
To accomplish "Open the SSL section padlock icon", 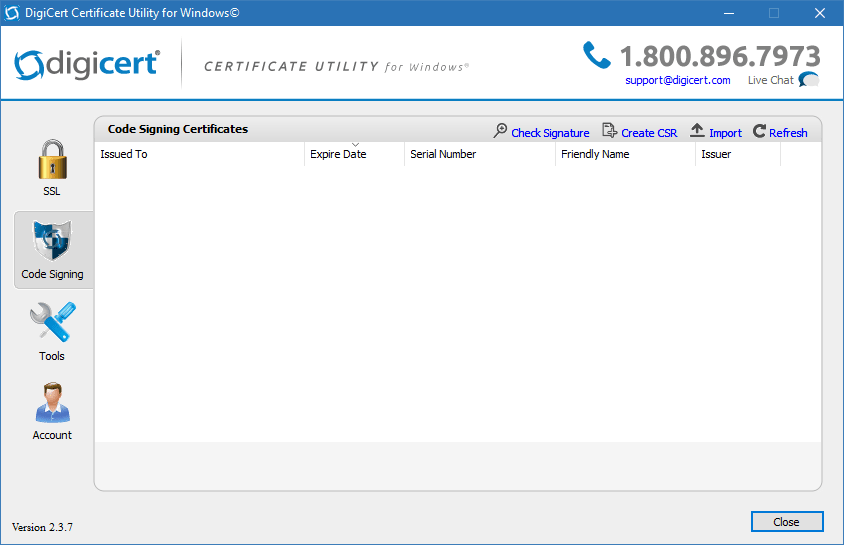I will pyautogui.click(x=52, y=159).
